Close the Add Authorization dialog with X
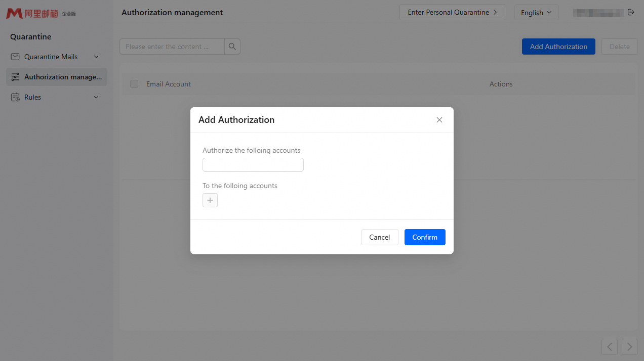The height and width of the screenshot is (361, 644). click(439, 120)
